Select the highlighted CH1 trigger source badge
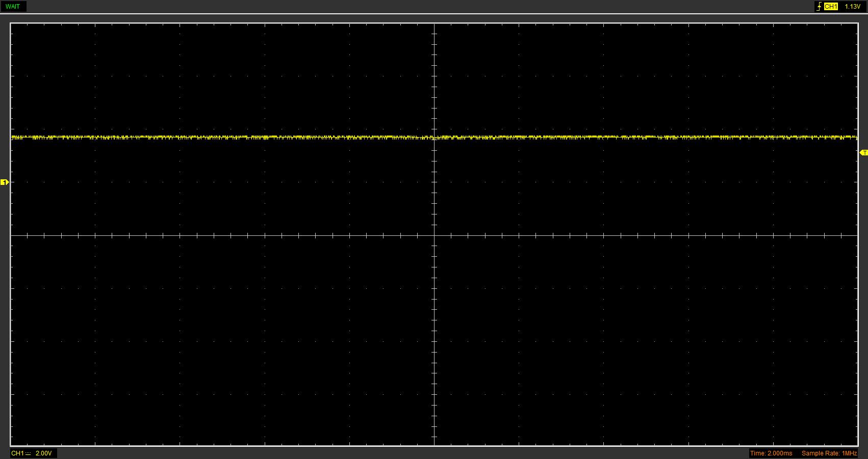This screenshot has width=868, height=459. pyautogui.click(x=831, y=7)
